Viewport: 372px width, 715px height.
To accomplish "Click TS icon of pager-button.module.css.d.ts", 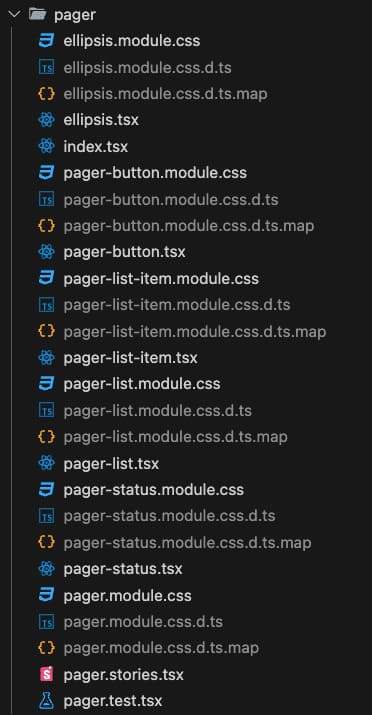I will 46,200.
